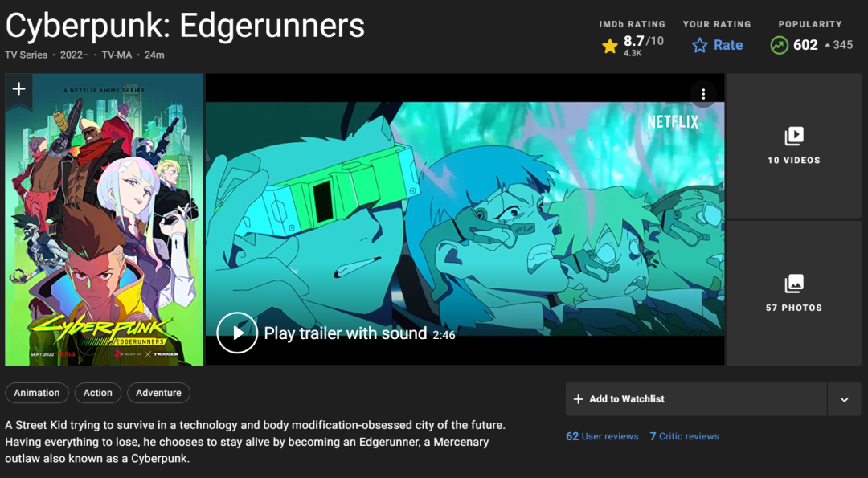Screen dimensions: 868x478
Task: Click the plus icon in Add to Watchlist
Action: (578, 399)
